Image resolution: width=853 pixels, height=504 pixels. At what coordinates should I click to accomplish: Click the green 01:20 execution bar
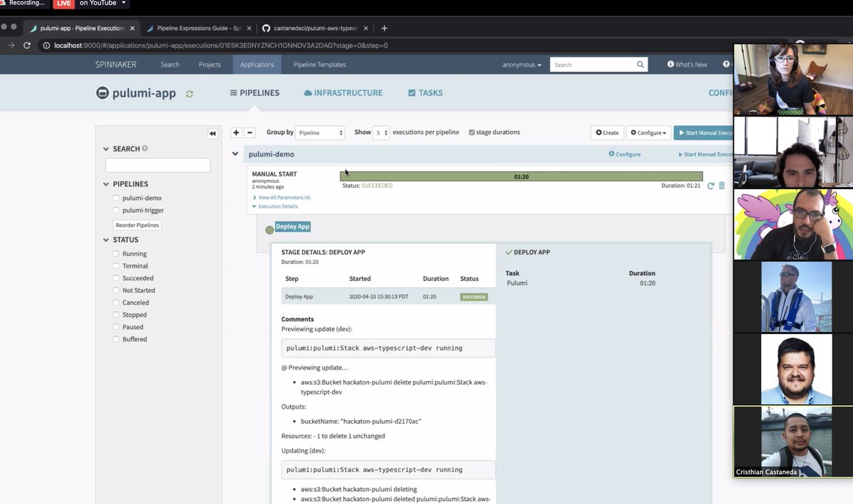coord(521,176)
